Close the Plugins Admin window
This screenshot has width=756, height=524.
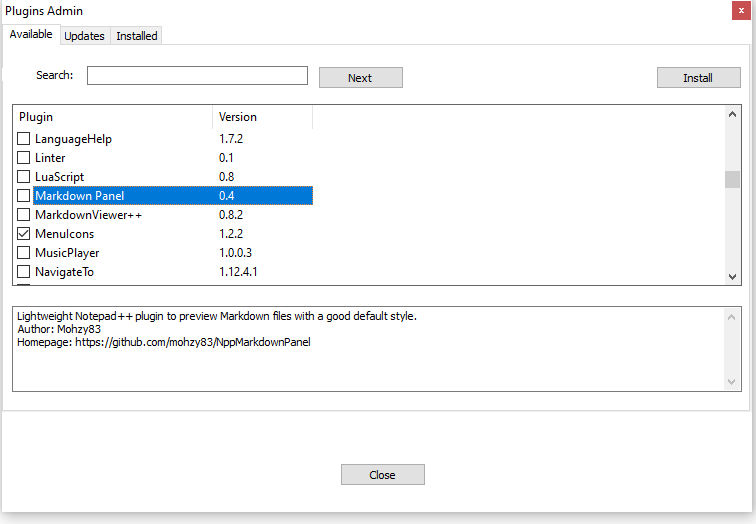(741, 11)
